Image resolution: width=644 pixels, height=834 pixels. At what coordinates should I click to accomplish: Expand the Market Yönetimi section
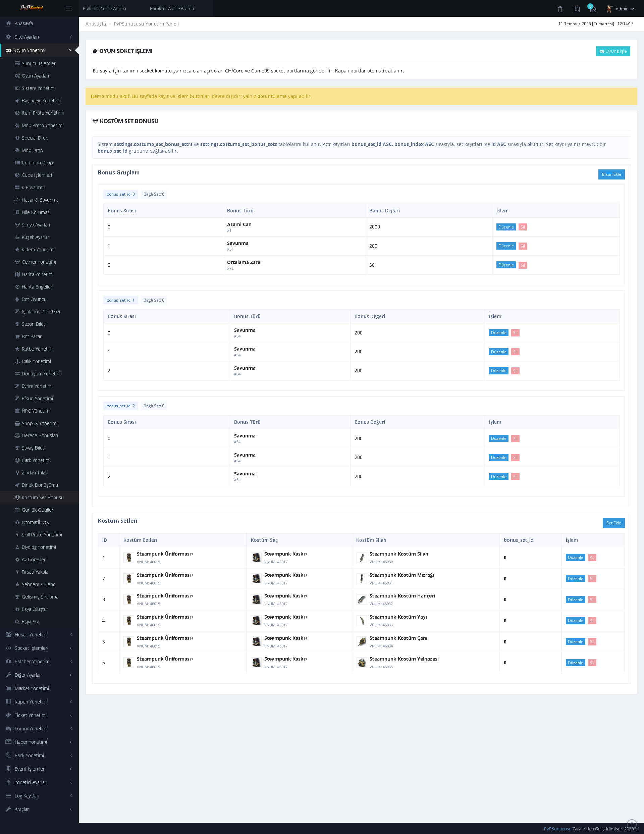point(39,688)
